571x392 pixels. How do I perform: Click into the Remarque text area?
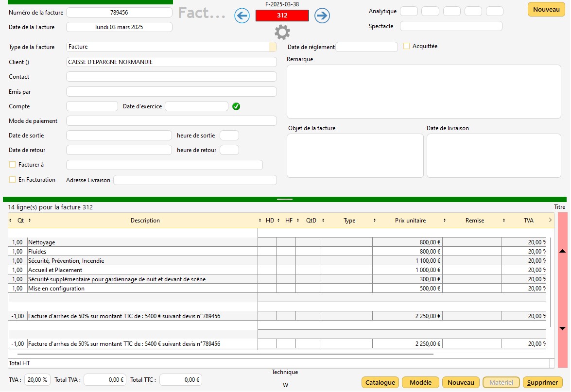(x=424, y=91)
